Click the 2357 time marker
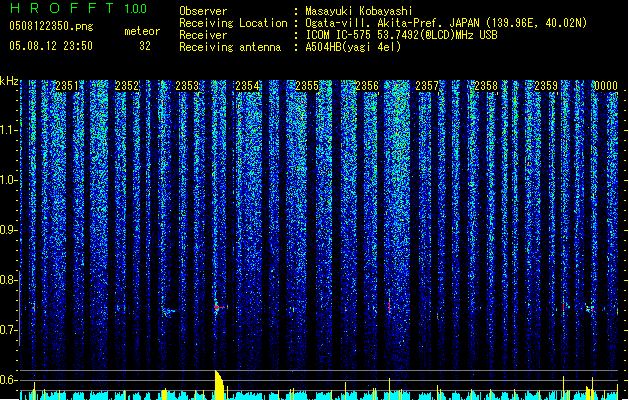This screenshot has height=400, width=629. coord(427,86)
